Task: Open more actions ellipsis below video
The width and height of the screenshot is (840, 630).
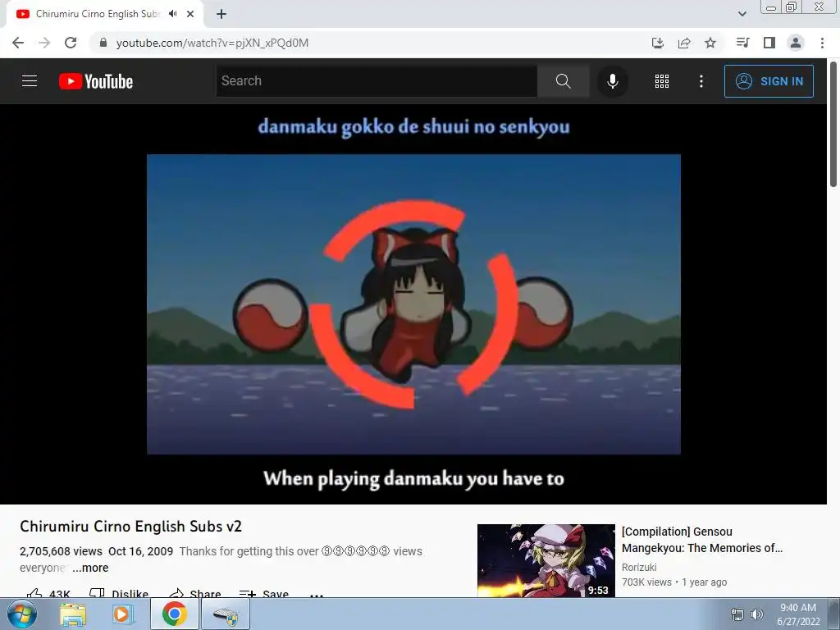Action: (317, 594)
